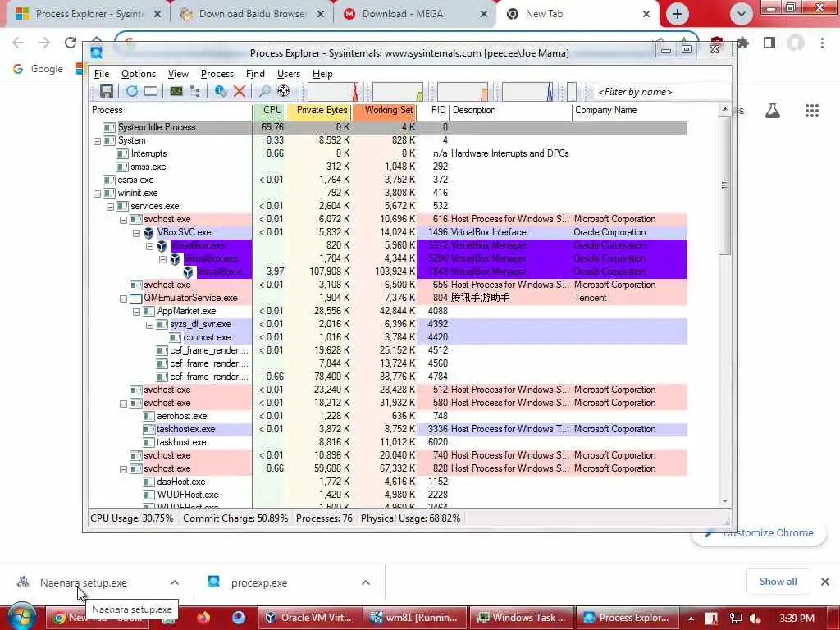Click the Oracle VM VirtualBox taskbar button
This screenshot has width=840, height=630.
point(309,618)
